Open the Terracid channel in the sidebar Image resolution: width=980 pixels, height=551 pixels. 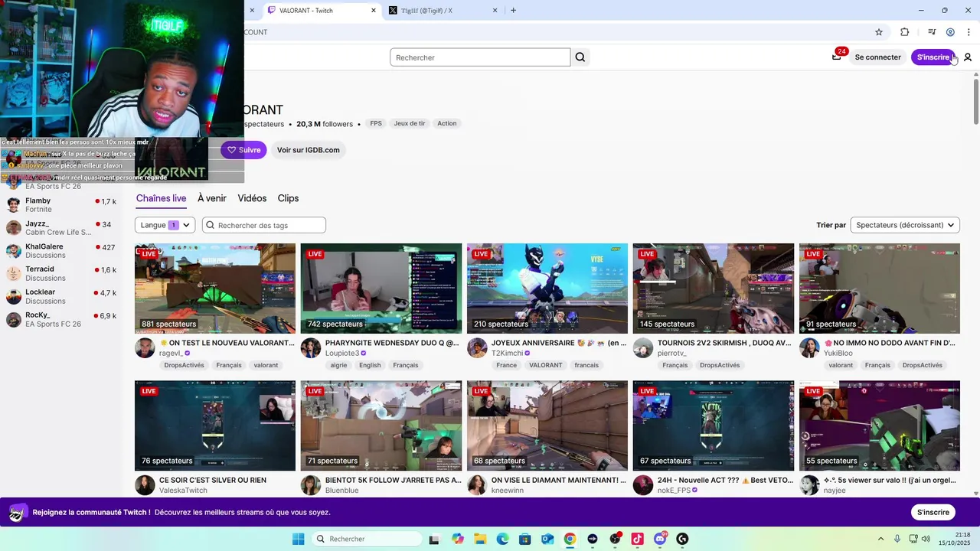(61, 274)
